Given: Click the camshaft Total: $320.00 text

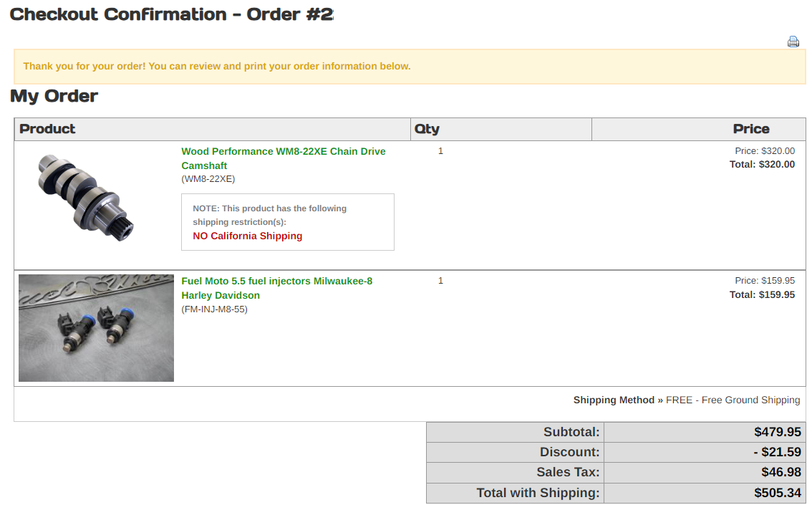Looking at the screenshot, I should (762, 165).
